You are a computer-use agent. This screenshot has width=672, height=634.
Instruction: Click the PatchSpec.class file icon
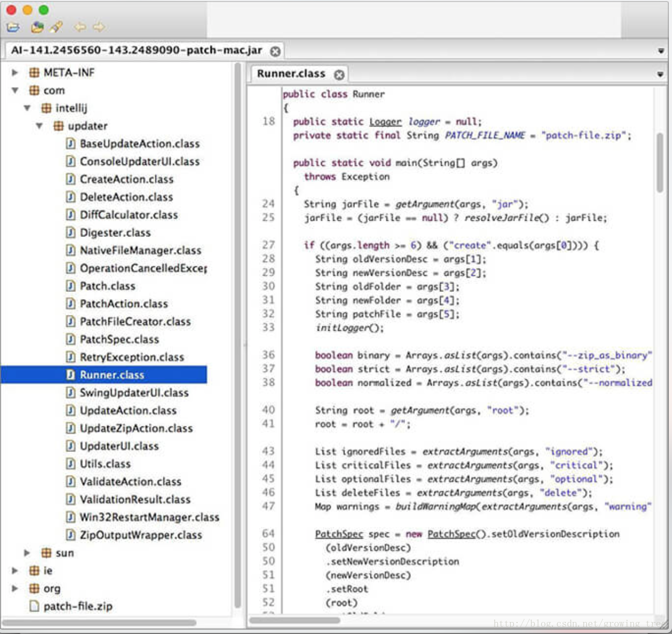pos(71,339)
